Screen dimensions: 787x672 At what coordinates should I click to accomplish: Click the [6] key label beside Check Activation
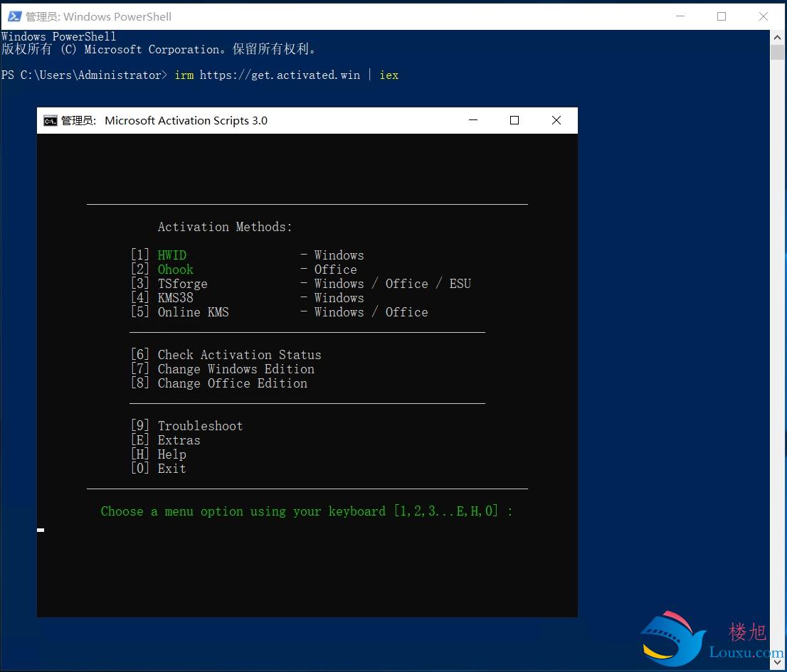coord(140,355)
